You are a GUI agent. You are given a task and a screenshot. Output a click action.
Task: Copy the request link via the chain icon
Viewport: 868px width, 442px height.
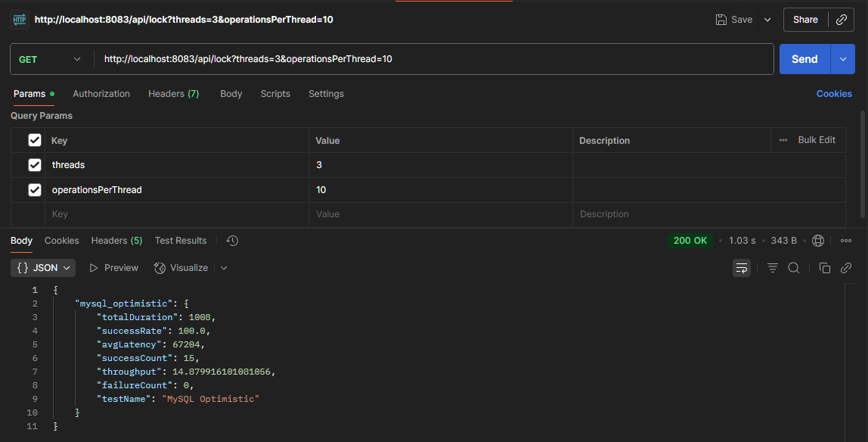click(842, 20)
